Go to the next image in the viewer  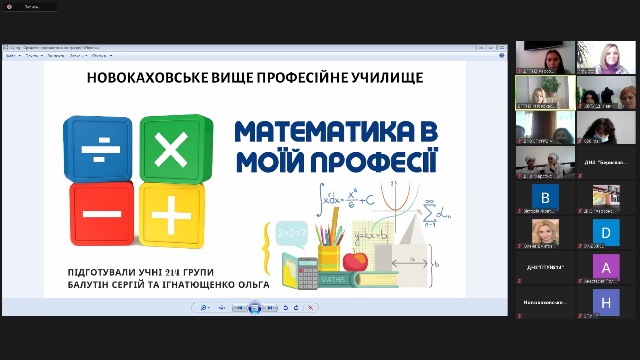coord(270,308)
